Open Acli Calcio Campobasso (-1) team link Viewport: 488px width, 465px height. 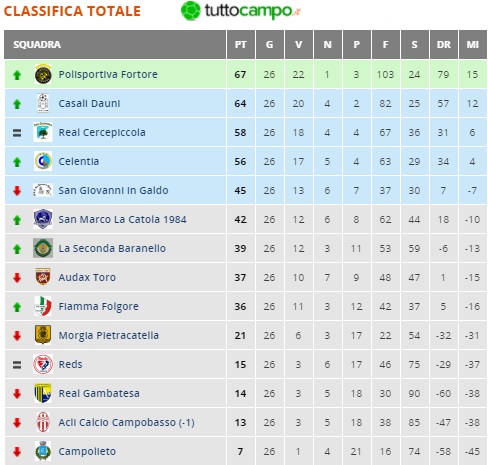coord(126,422)
